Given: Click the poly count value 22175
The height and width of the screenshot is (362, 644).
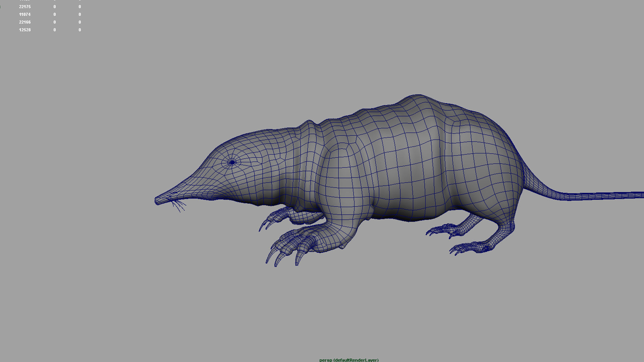Looking at the screenshot, I should 25,6.
